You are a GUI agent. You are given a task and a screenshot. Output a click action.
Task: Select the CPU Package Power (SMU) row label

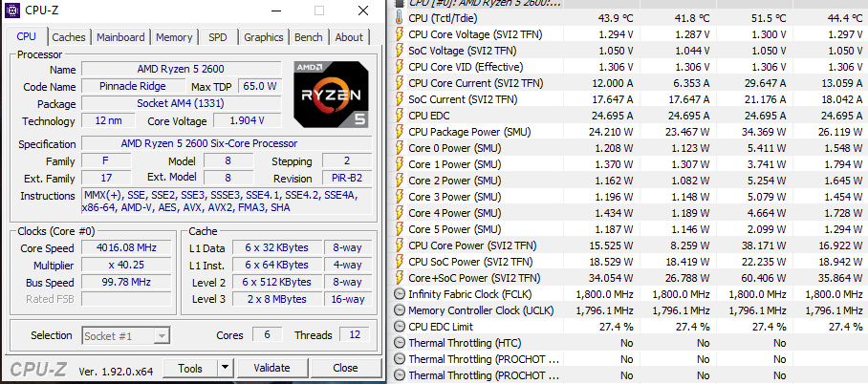[469, 132]
